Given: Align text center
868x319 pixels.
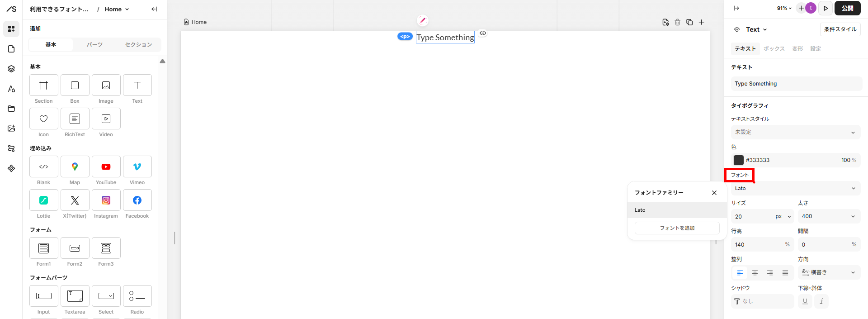Looking at the screenshot, I should [755, 273].
